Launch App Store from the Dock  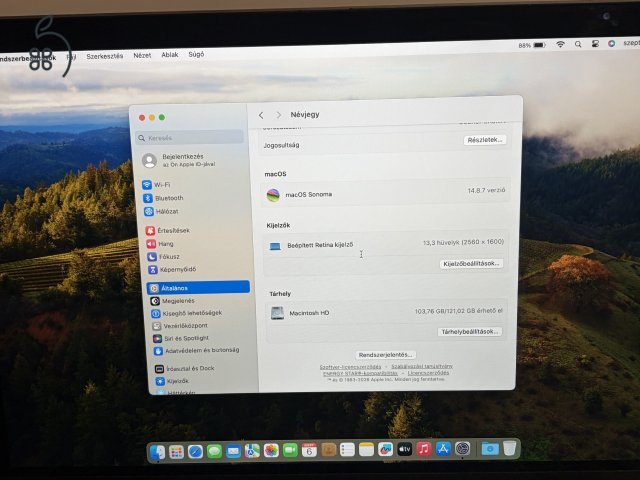tap(443, 449)
